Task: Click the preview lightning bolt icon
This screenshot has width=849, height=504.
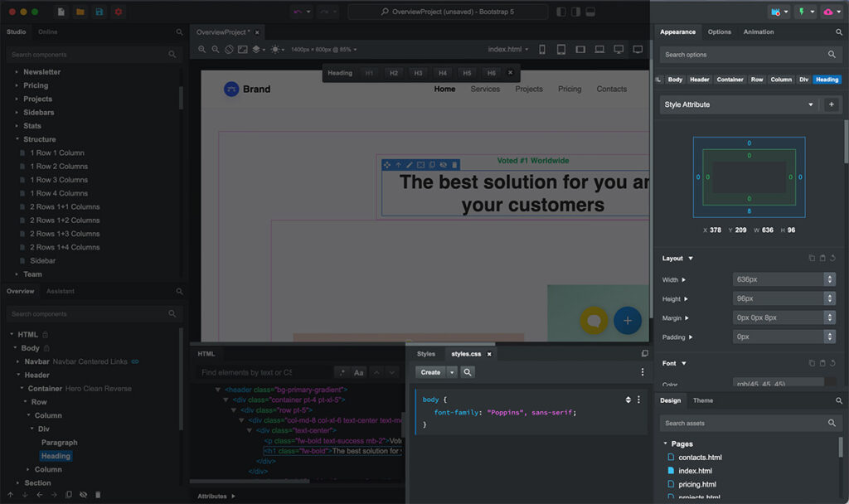Action: [x=803, y=12]
